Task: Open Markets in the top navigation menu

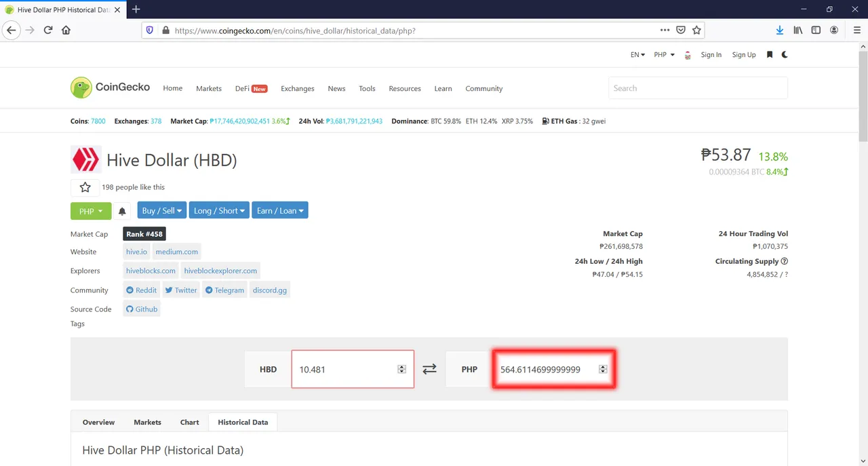Action: click(209, 88)
